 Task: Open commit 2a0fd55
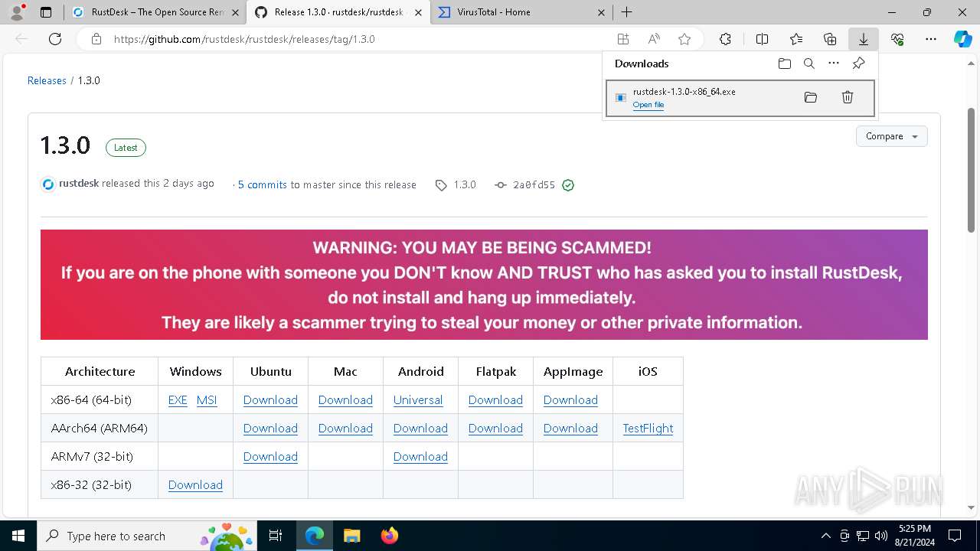point(534,185)
